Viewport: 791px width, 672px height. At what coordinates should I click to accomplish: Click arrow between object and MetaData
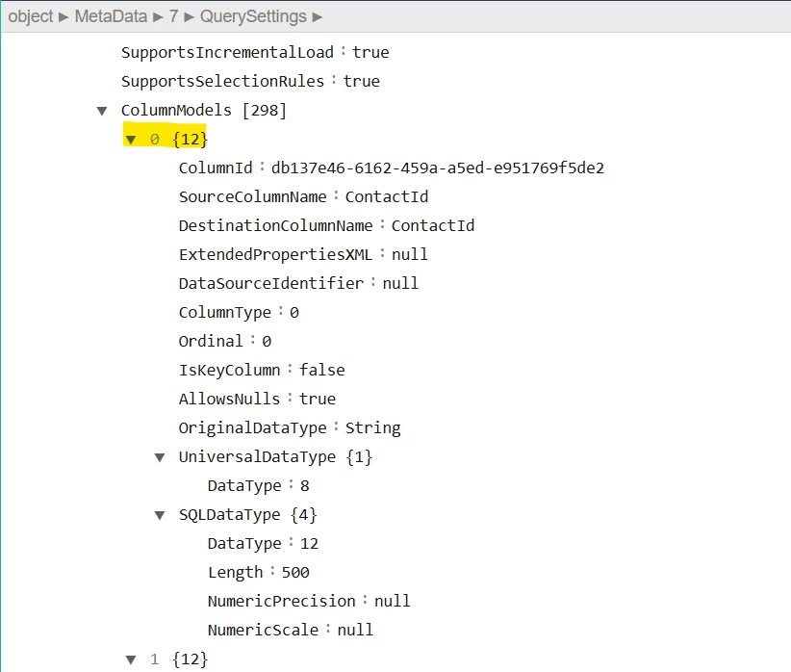coord(64,17)
